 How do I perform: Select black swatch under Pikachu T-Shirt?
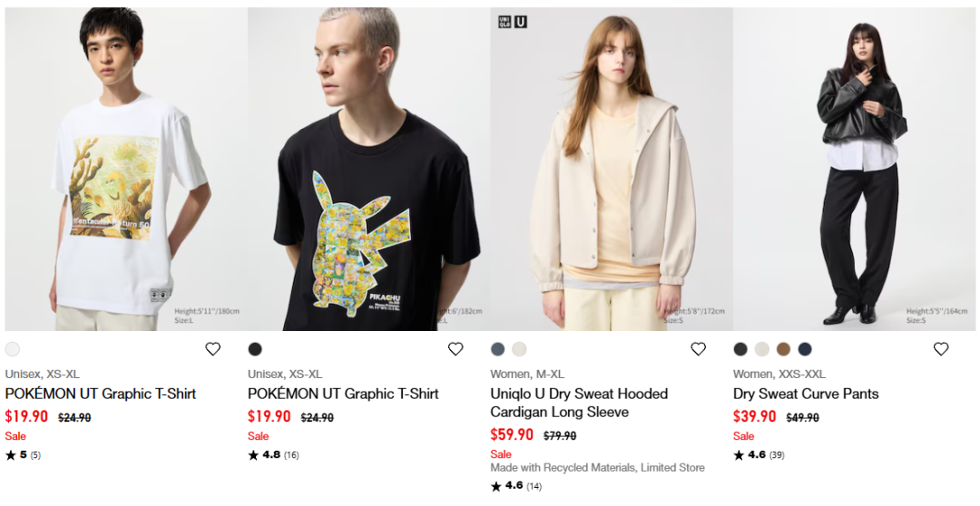pos(255,349)
